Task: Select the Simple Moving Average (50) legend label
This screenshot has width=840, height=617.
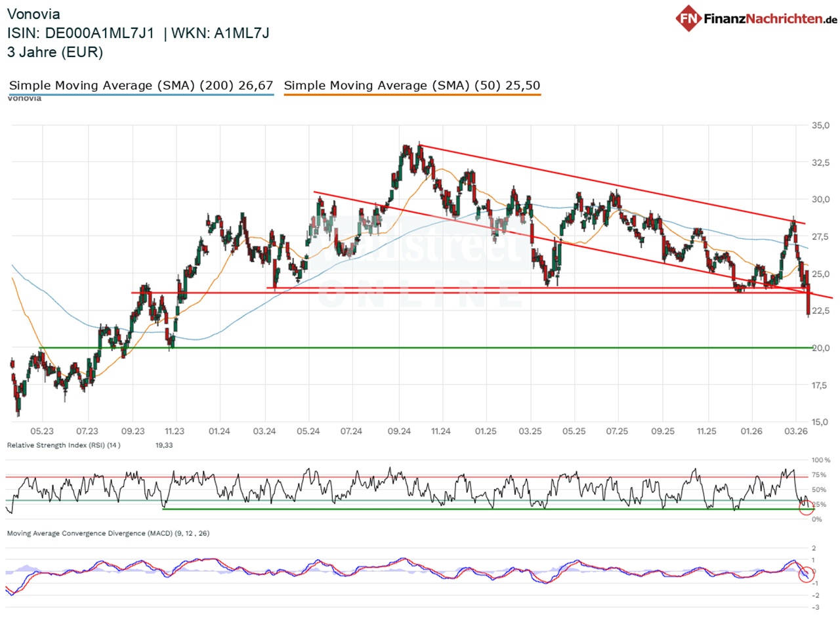Action: click(412, 85)
